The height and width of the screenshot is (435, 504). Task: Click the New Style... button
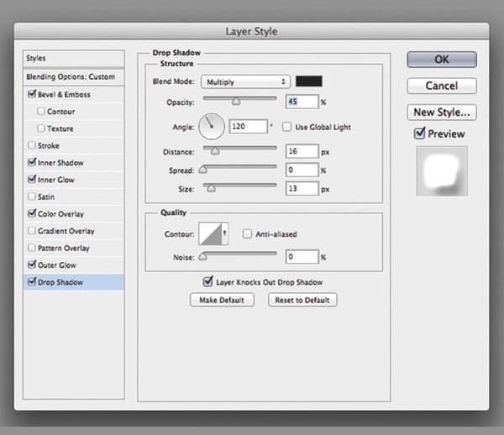(x=442, y=112)
